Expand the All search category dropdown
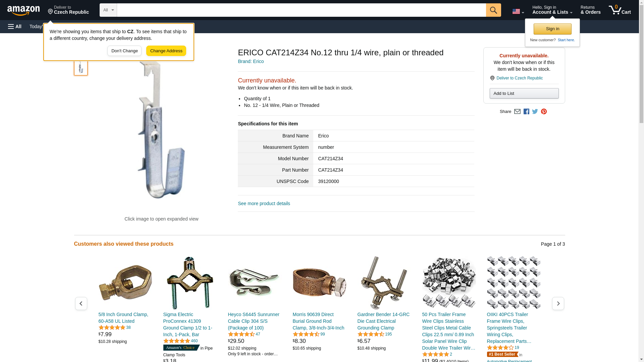644x362 pixels. click(108, 10)
